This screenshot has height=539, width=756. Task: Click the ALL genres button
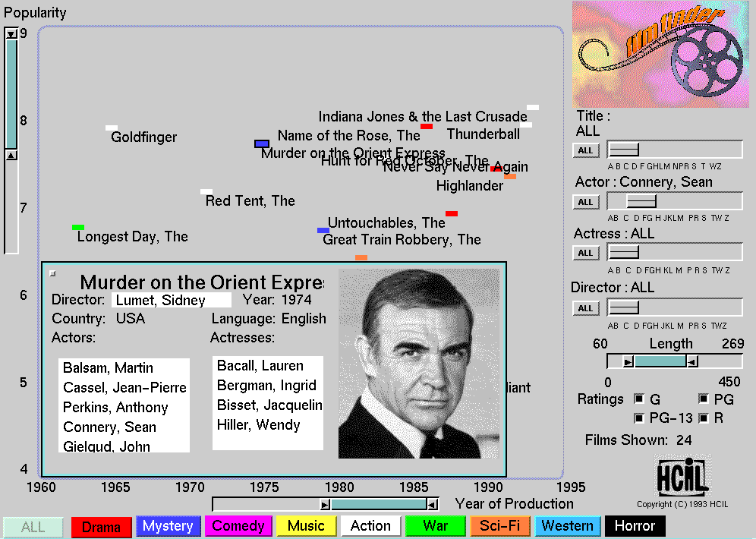click(x=33, y=527)
